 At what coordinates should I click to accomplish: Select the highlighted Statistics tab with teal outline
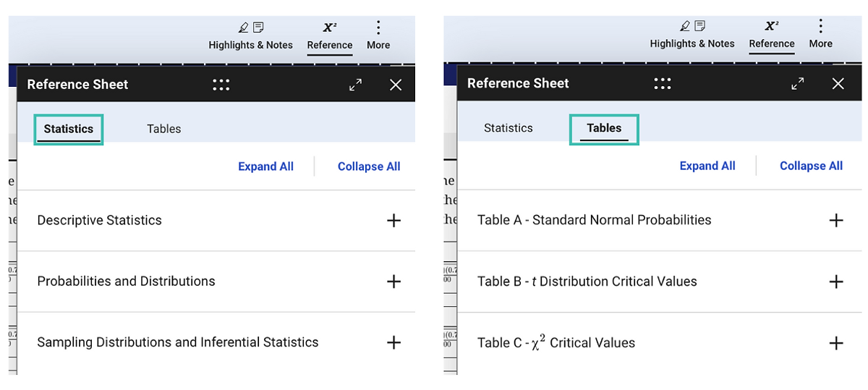point(69,129)
